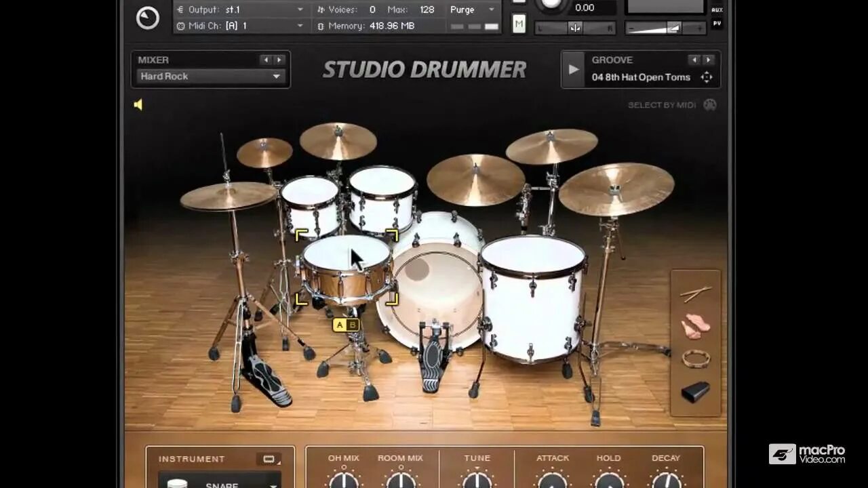Click the volume slider between minus and plus
The image size is (868, 488).
(x=665, y=28)
